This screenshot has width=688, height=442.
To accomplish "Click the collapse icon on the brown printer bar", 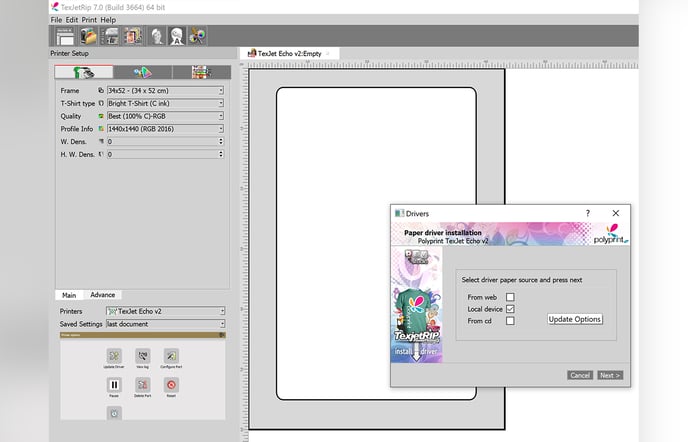I will coord(222,335).
